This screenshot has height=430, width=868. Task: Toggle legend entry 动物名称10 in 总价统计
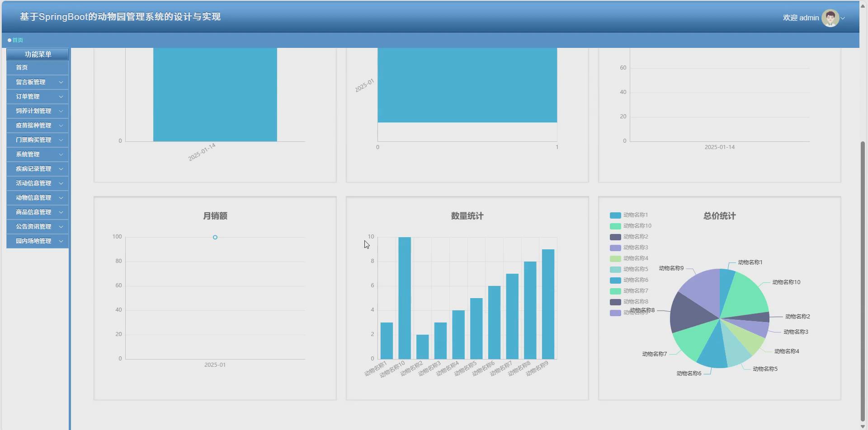[631, 226]
